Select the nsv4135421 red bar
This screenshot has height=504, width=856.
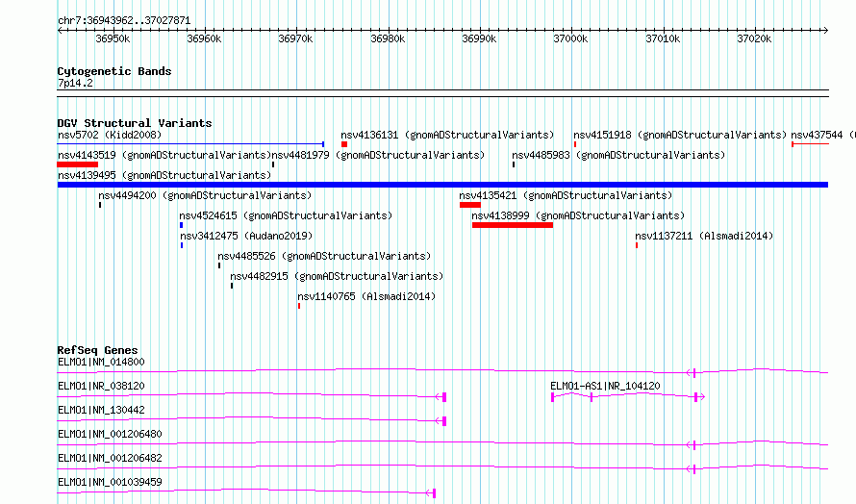click(470, 205)
